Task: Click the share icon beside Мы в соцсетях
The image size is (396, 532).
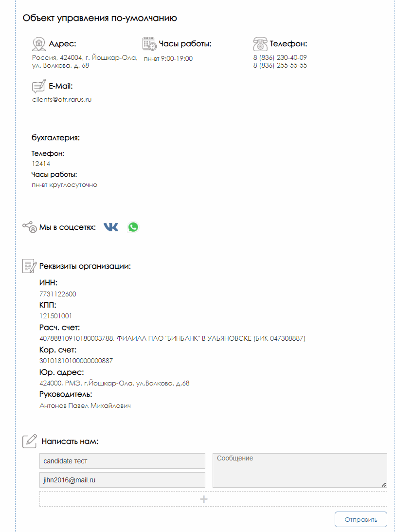Action: coord(30,227)
